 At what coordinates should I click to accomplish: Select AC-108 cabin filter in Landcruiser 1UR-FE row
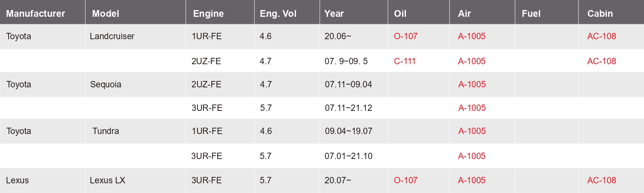[x=602, y=36]
